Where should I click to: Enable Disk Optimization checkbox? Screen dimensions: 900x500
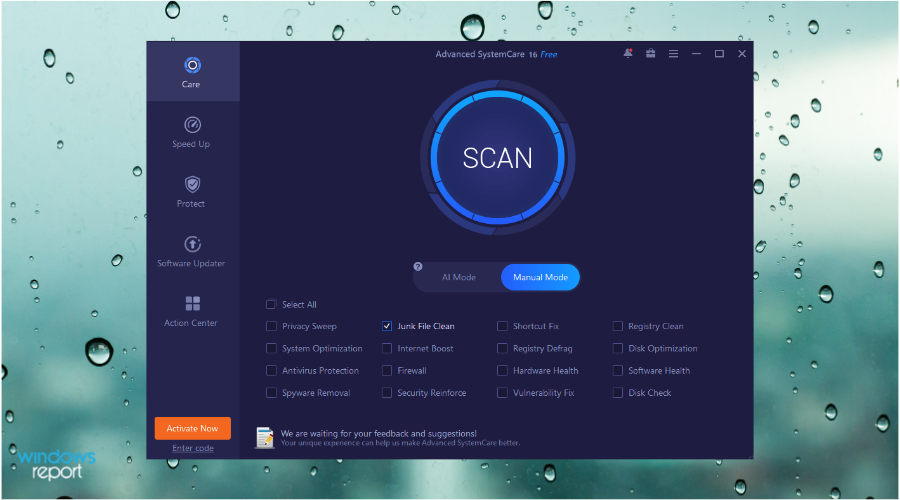click(618, 348)
